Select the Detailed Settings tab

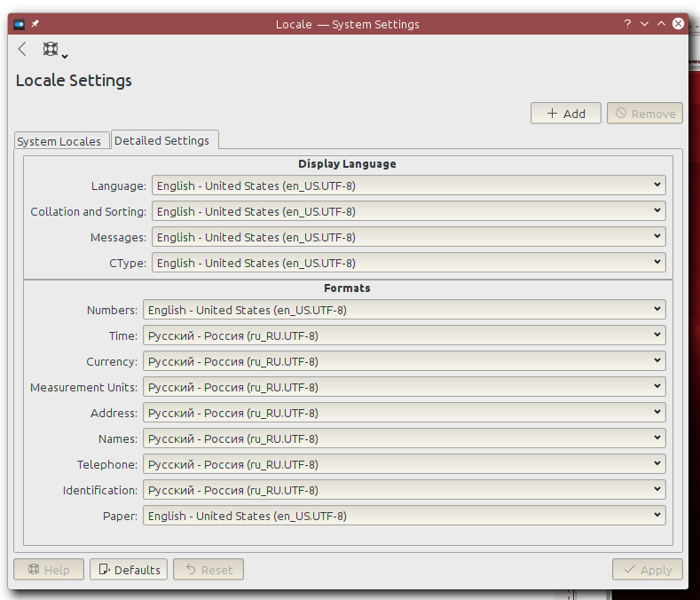click(162, 140)
